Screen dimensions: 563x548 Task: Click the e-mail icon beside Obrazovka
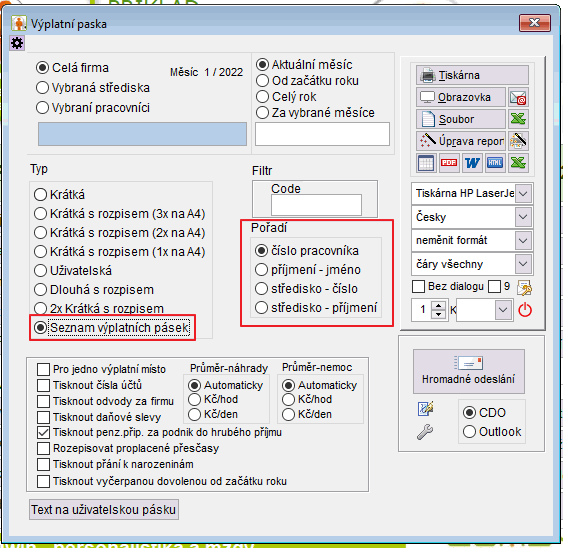(518, 97)
